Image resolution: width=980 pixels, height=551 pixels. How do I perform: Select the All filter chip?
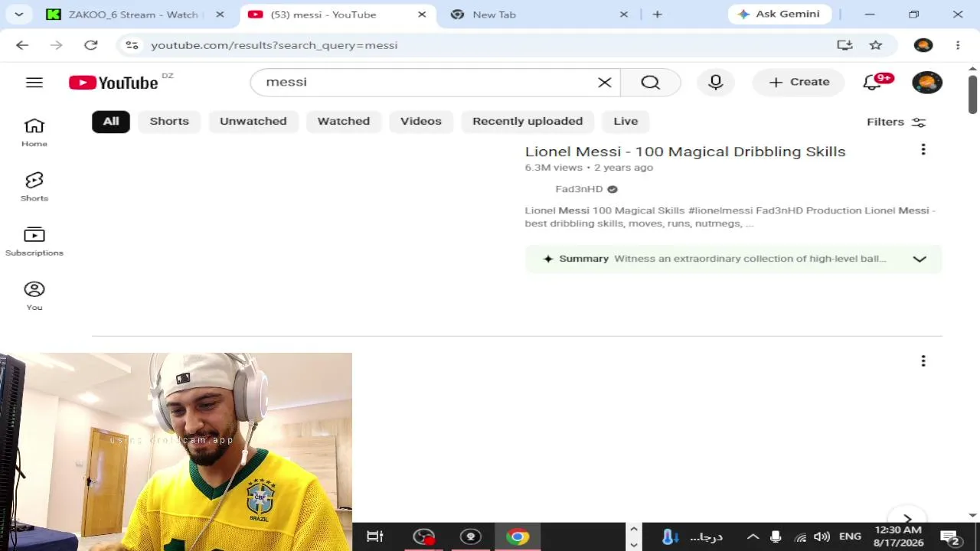point(111,121)
